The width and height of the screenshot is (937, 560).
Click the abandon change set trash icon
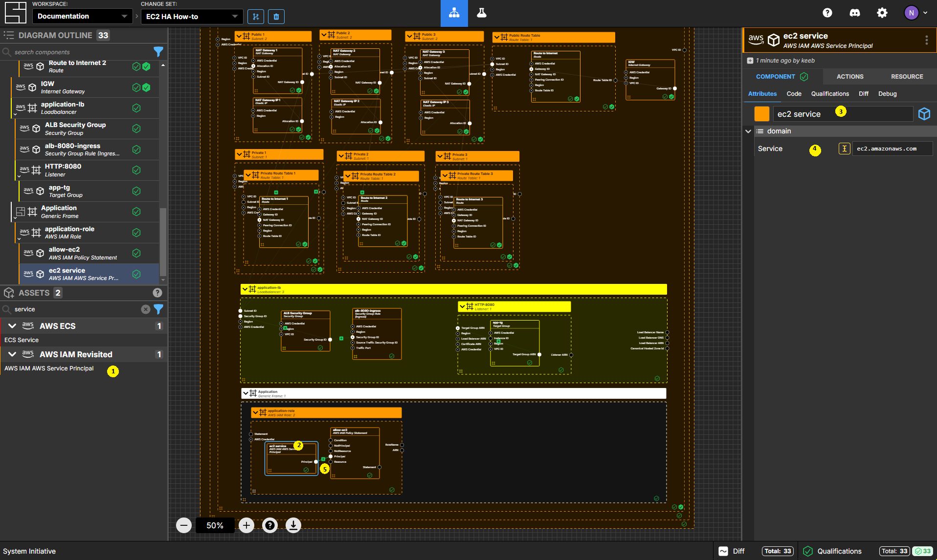[x=276, y=17]
